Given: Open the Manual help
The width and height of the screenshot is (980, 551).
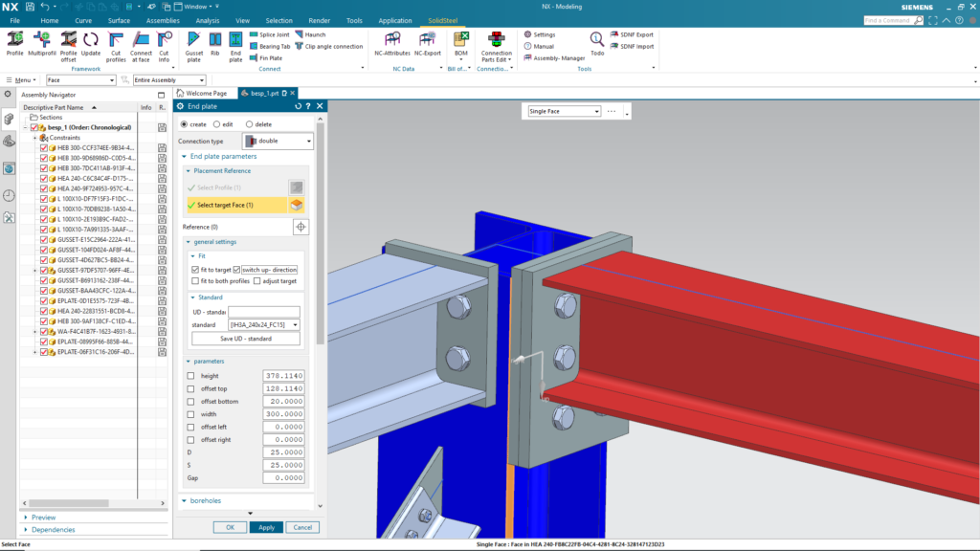Looking at the screenshot, I should [x=539, y=46].
